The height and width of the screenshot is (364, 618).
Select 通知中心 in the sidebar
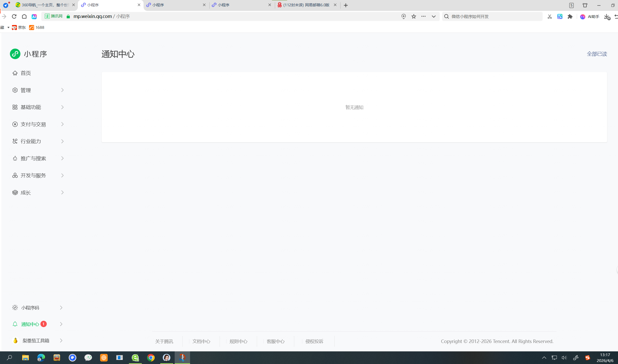click(x=30, y=324)
